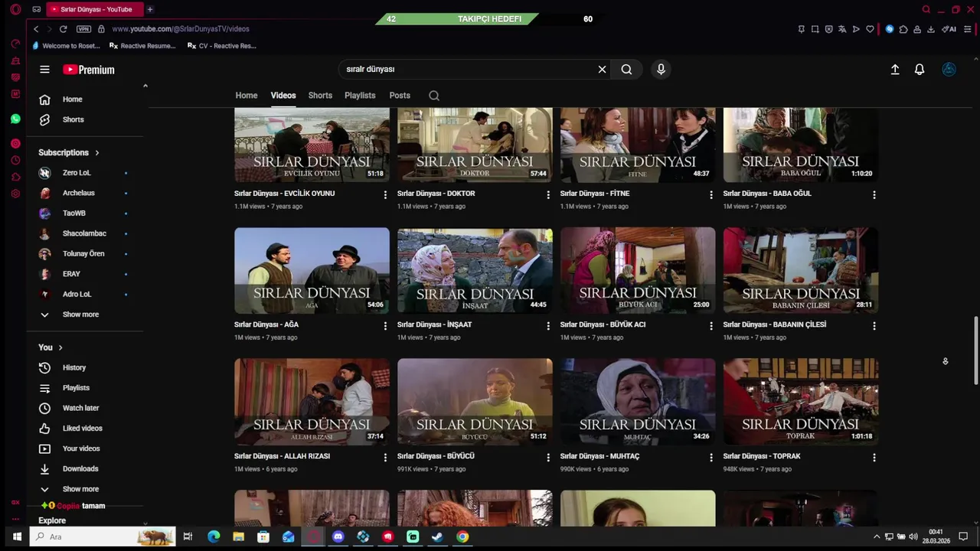The width and height of the screenshot is (980, 551).
Task: Open the Sırlar Dünyası - AĞA title
Action: 266,324
